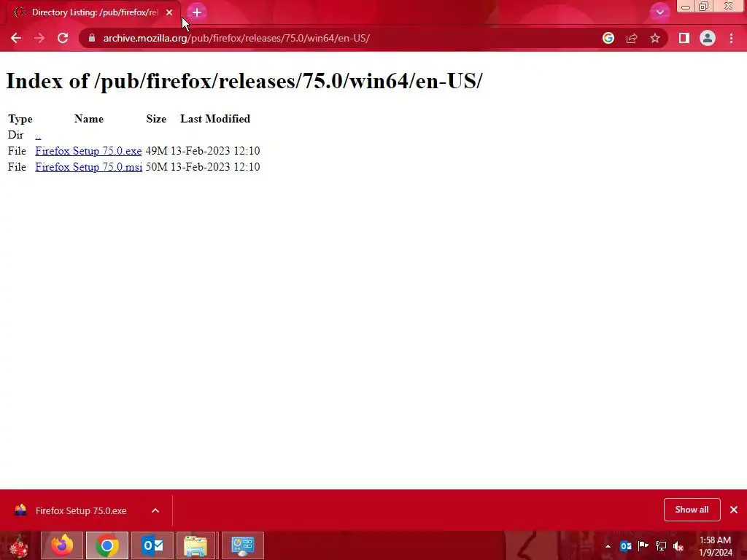Open Control Panel taskbar icon
747x560 pixels.
[x=242, y=545]
